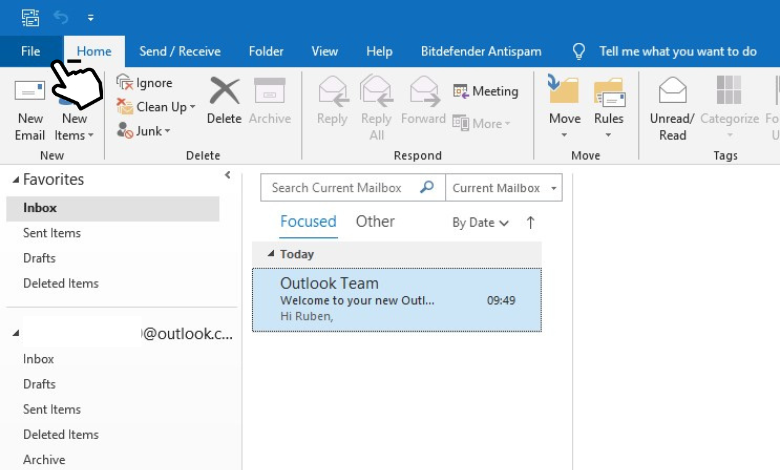The image size is (780, 470).
Task: Click the Reply envelope icon
Action: pyautogui.click(x=333, y=91)
